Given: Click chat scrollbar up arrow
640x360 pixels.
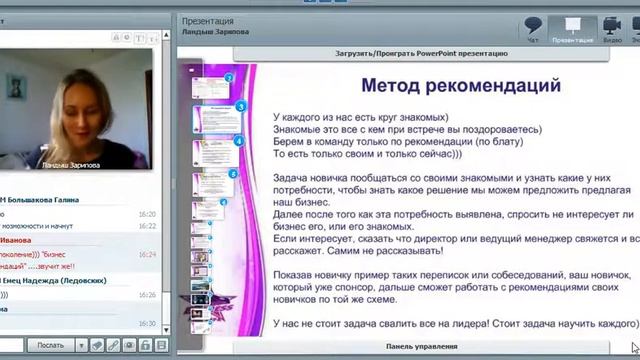Looking at the screenshot, I should point(166,35).
